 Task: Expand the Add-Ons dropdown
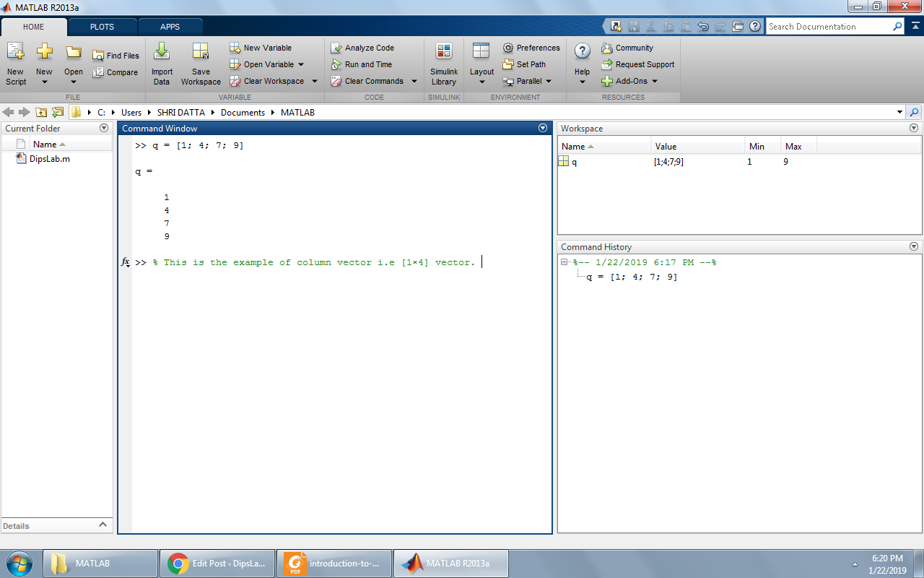(x=655, y=81)
